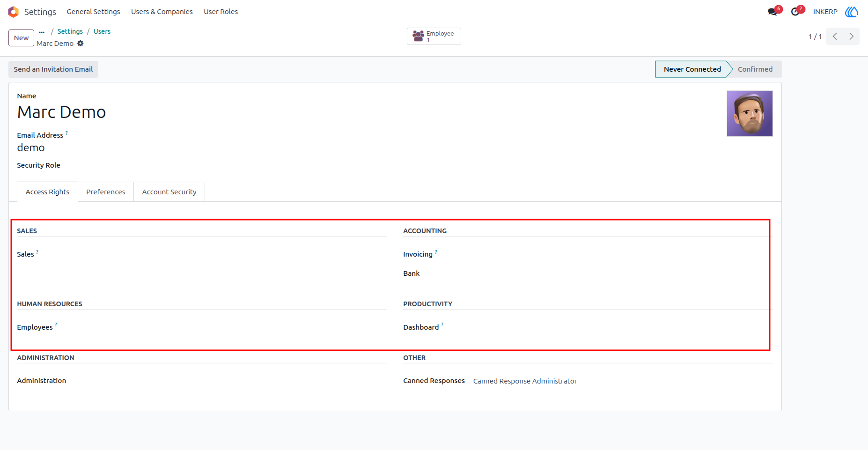
Task: Click the New button
Action: [x=21, y=38]
